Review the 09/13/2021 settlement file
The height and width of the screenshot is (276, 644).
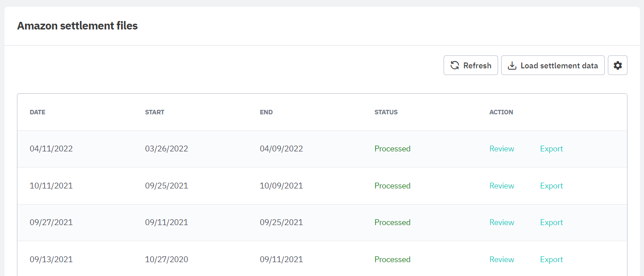(502, 259)
